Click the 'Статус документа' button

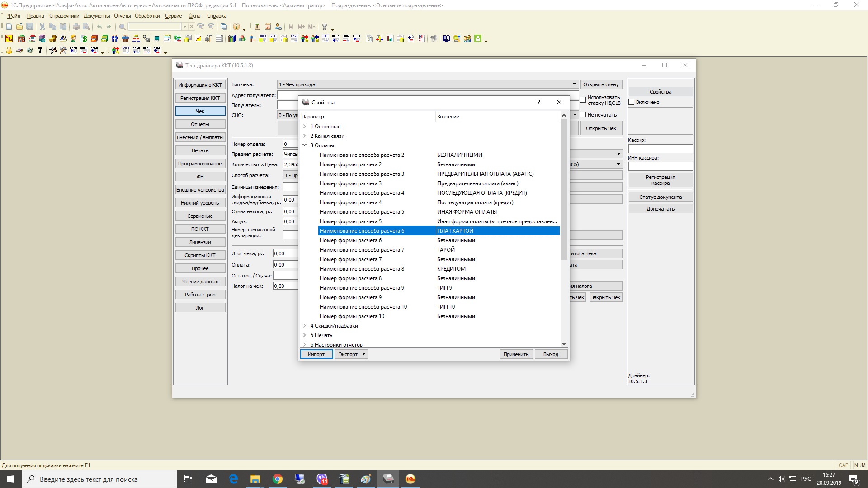(x=660, y=197)
